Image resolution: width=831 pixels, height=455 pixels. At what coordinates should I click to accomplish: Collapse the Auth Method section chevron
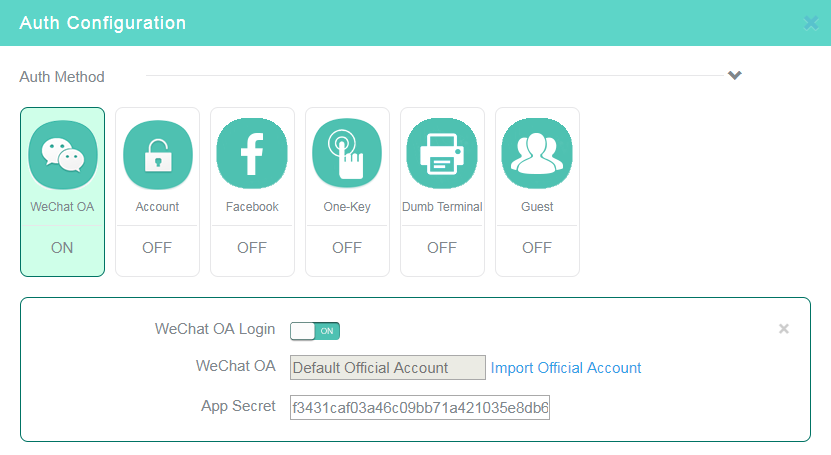click(x=735, y=75)
